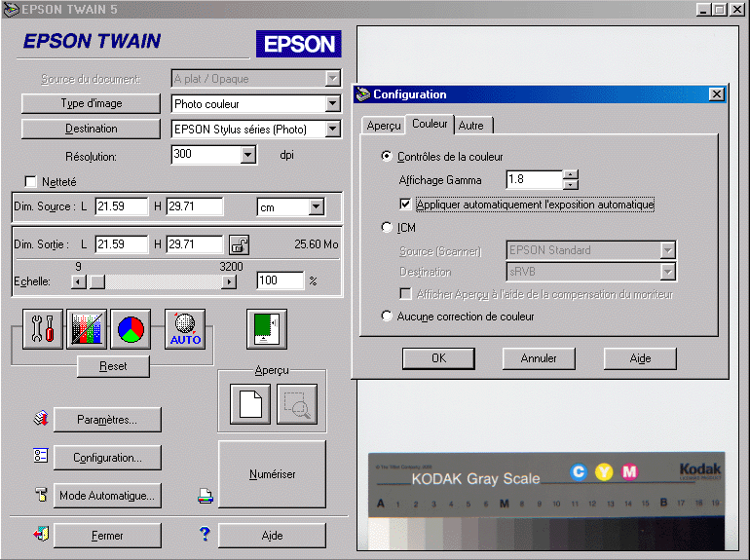Click the Dim. Sortie H height field
Image resolution: width=750 pixels, height=560 pixels.
pos(195,244)
